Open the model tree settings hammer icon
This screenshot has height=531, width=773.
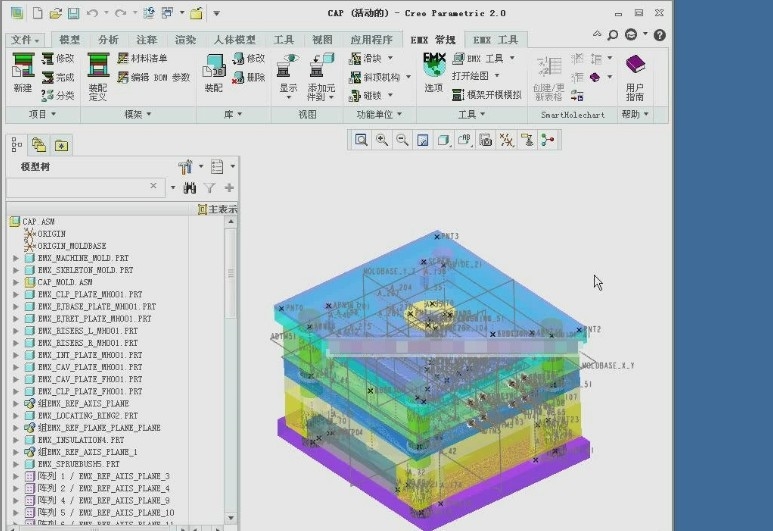click(x=185, y=167)
